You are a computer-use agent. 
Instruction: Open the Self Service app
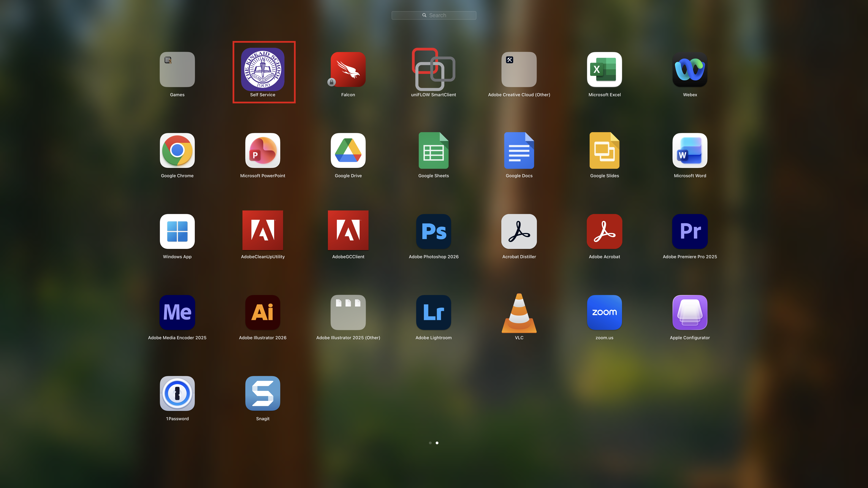coord(262,69)
